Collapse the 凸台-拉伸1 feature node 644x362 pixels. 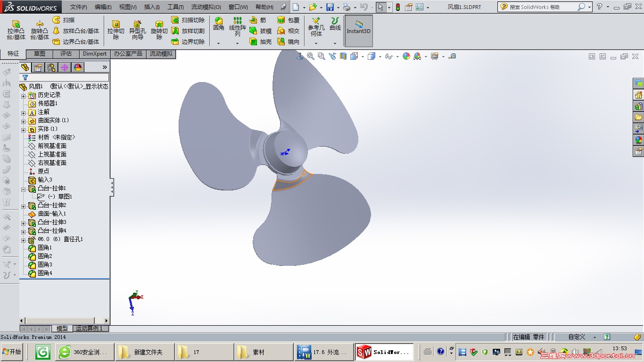(23, 189)
